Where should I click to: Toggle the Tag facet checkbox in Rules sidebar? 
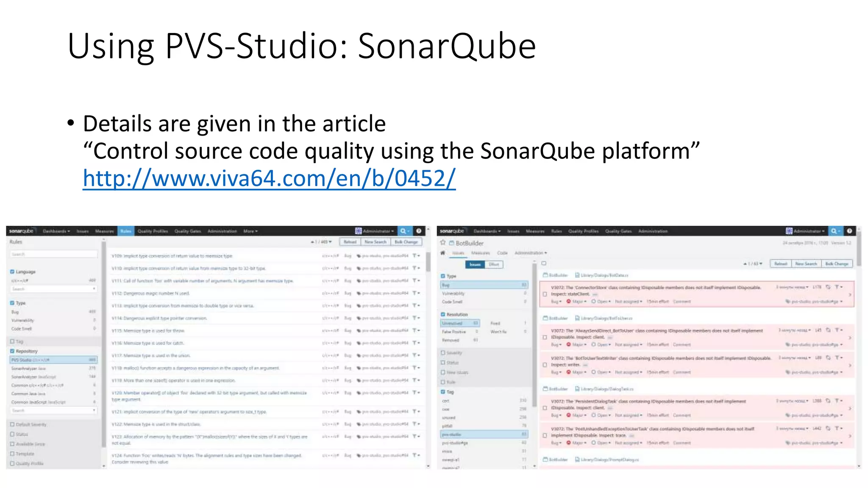[13, 341]
